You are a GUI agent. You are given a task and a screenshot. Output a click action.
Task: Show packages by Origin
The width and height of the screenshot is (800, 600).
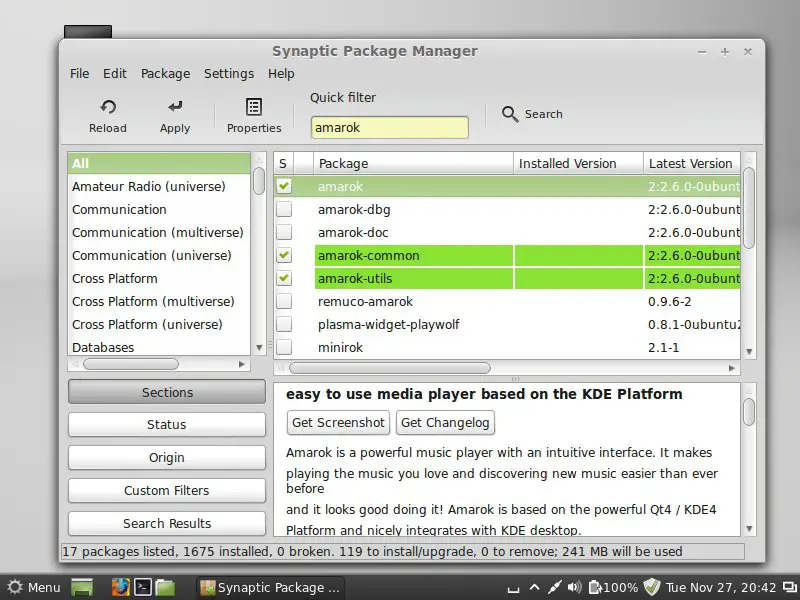(167, 458)
